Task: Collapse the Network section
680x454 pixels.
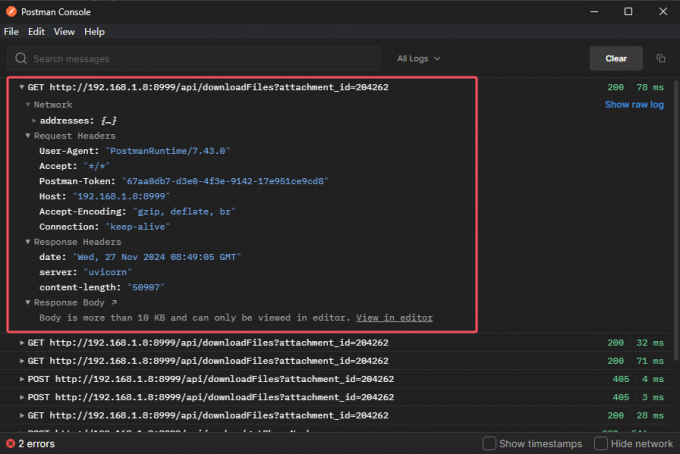Action: coord(28,105)
